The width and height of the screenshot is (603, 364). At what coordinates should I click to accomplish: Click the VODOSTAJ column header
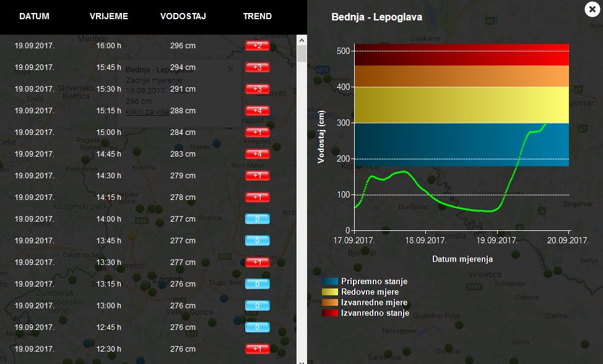[x=183, y=16]
